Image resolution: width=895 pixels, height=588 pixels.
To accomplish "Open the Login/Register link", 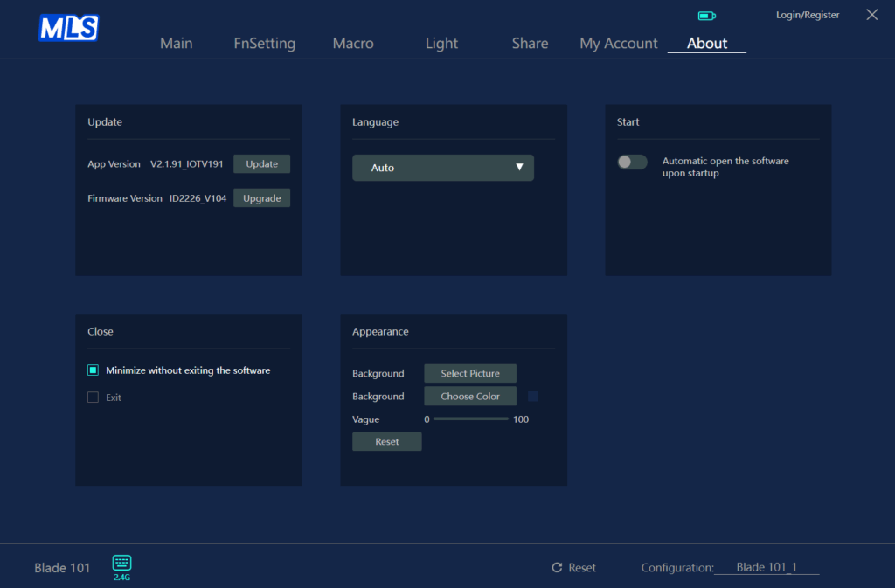I will click(x=808, y=15).
